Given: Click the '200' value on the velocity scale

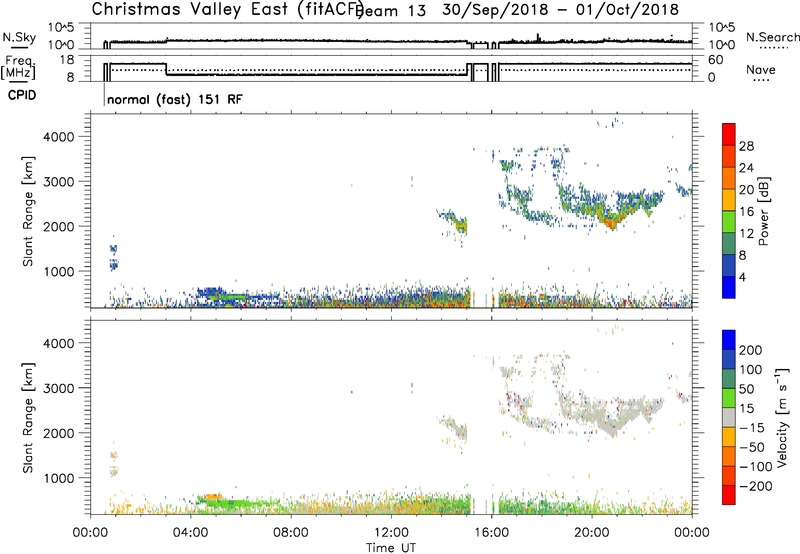Looking at the screenshot, I should 751,350.
